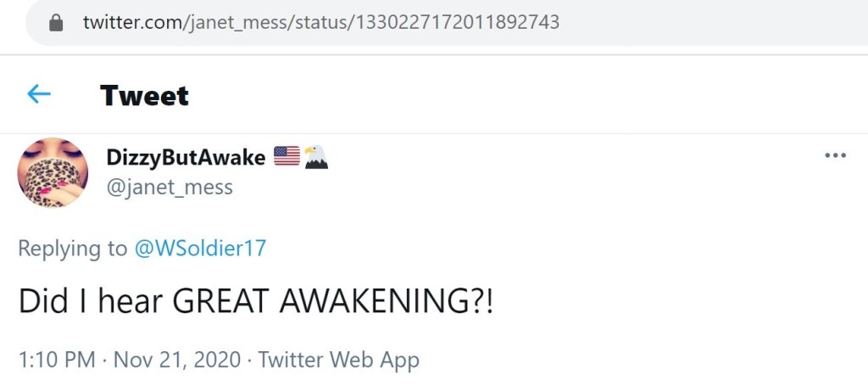Image resolution: width=868 pixels, height=392 pixels.
Task: Click the word GREAT in the tweet
Action: [219, 303]
